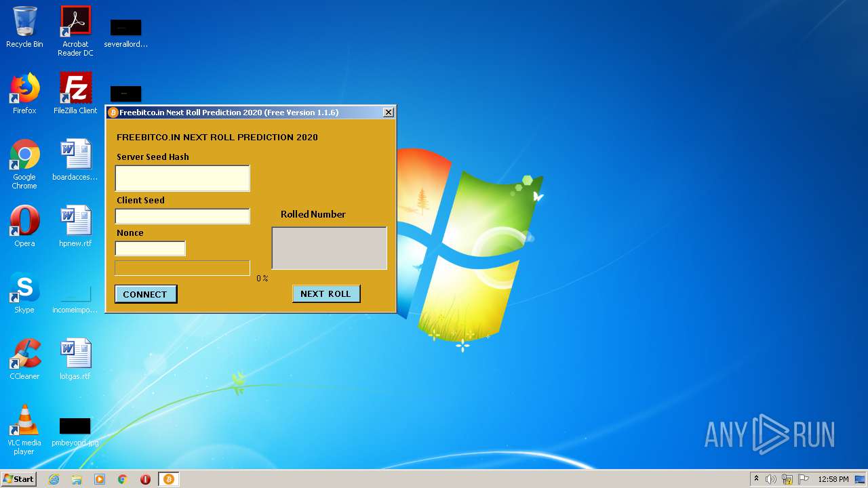Close the Freebitco.in prediction window
This screenshot has height=488, width=868.
click(x=388, y=113)
